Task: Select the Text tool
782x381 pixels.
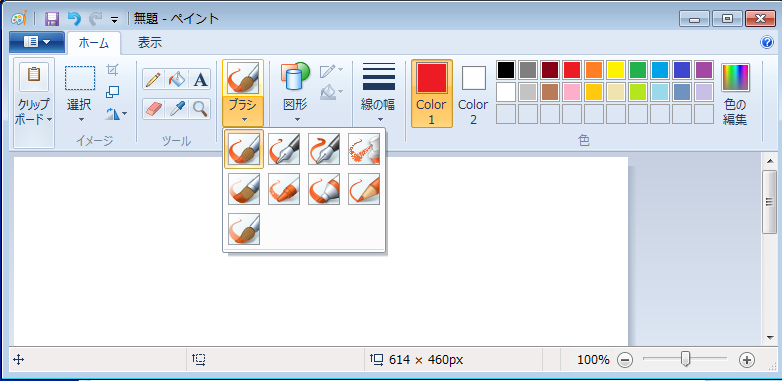Action: tap(200, 80)
